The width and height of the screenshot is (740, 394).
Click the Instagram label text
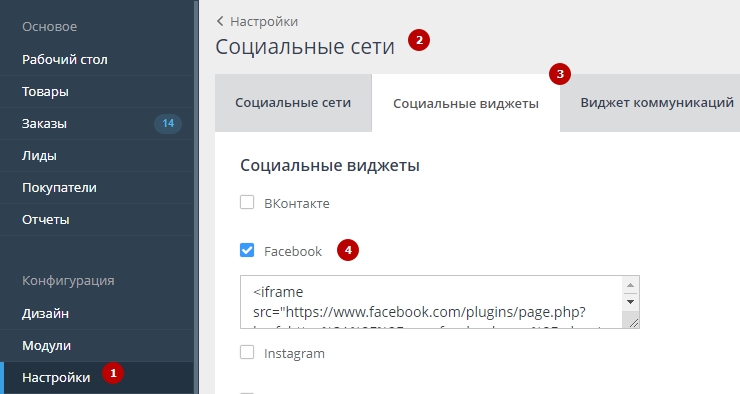click(294, 354)
